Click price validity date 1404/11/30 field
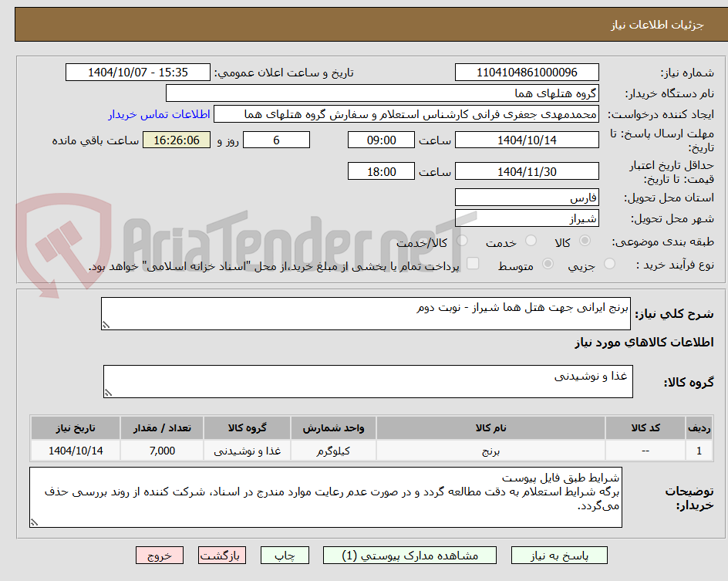The image size is (728, 581). click(527, 171)
